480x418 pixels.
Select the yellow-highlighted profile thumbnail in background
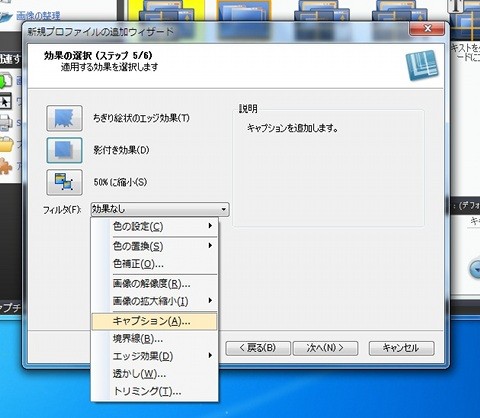[x=166, y=11]
